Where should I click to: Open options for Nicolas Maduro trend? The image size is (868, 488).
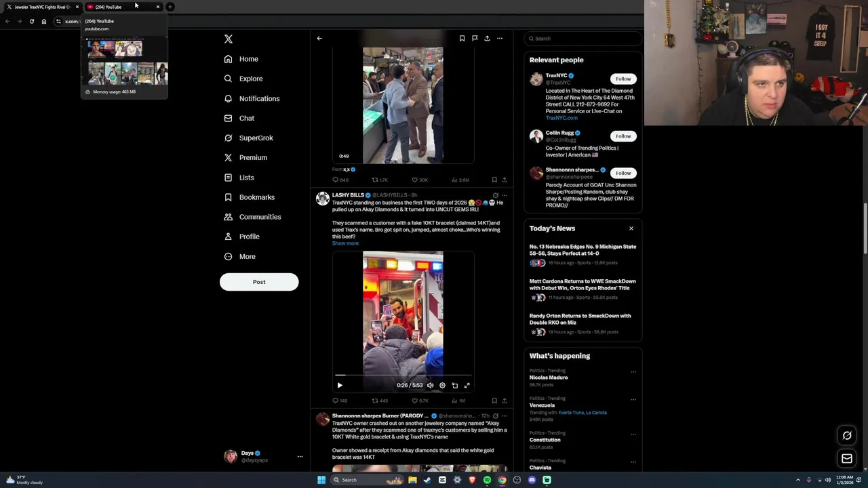point(633,371)
